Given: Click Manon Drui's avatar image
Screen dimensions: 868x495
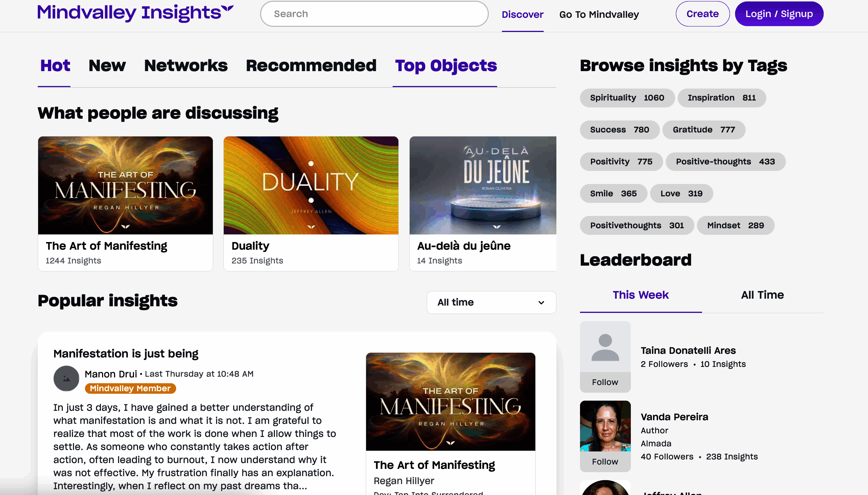Looking at the screenshot, I should 66,379.
